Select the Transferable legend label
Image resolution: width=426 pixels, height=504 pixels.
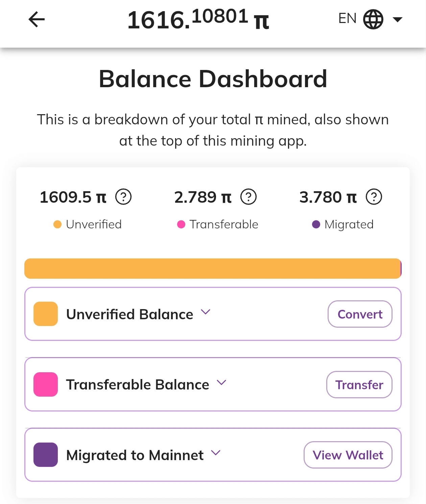pyautogui.click(x=224, y=224)
